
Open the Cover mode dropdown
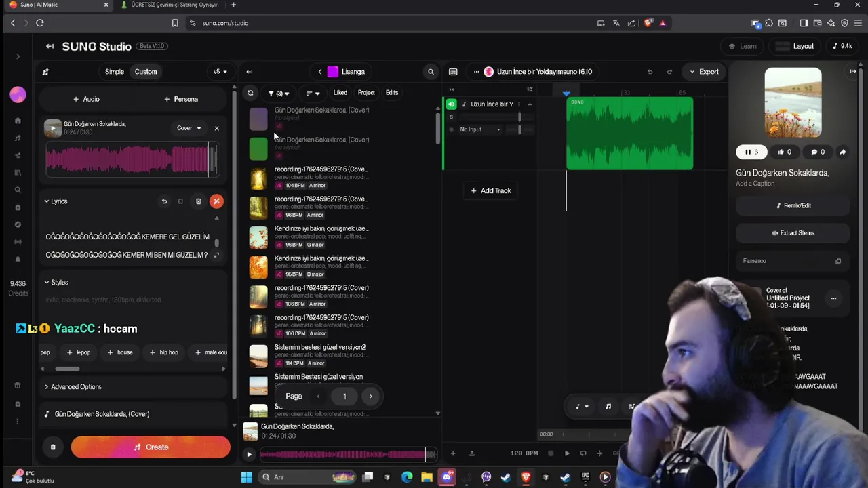(x=189, y=128)
